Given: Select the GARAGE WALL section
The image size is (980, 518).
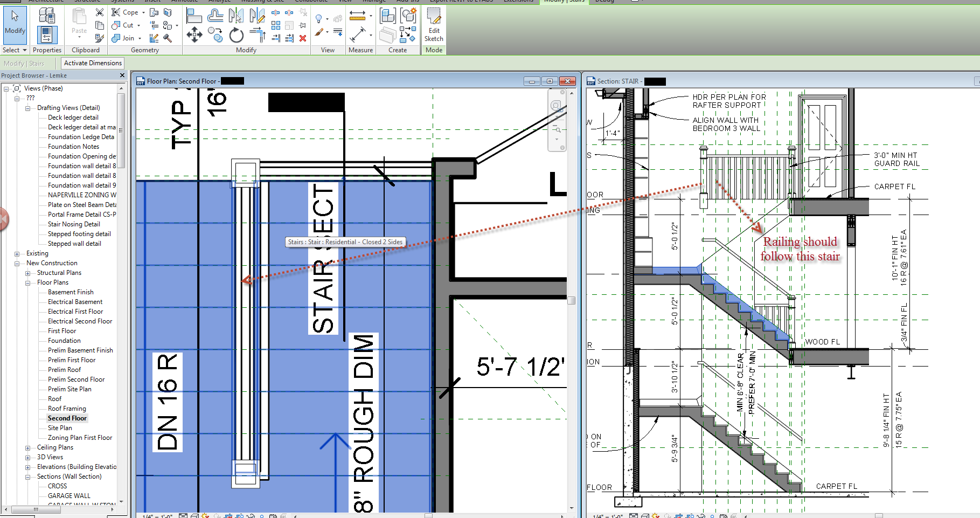Looking at the screenshot, I should (x=69, y=496).
